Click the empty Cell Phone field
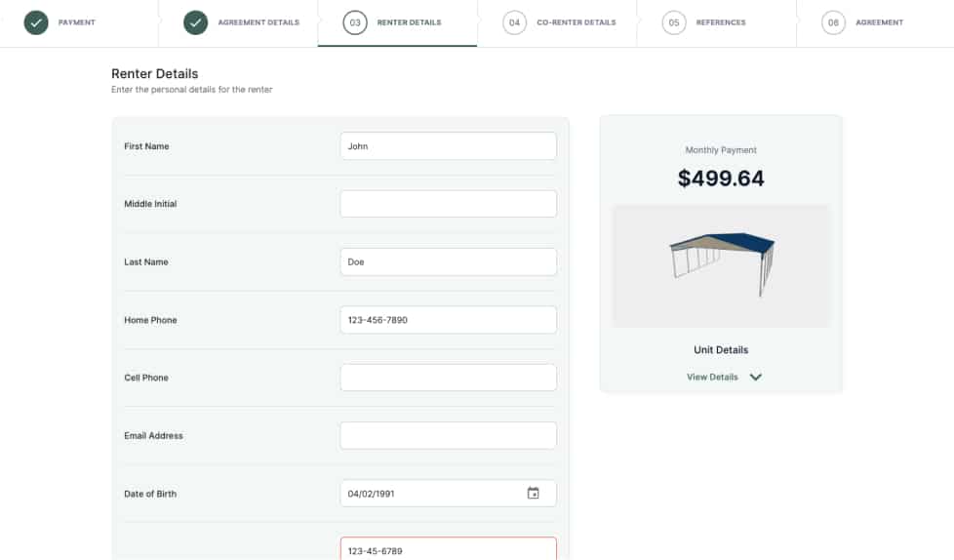 point(449,378)
